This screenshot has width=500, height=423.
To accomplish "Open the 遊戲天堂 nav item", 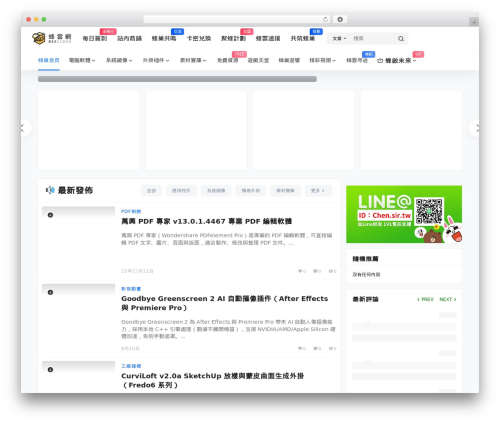I will (258, 60).
